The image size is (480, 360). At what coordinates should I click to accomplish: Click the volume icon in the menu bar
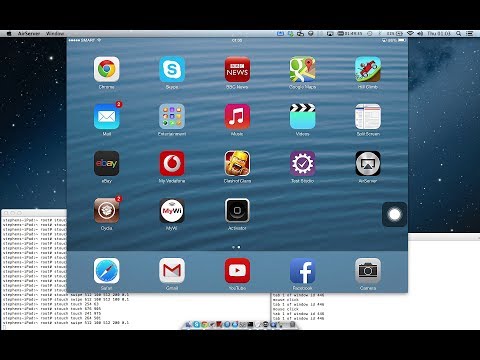point(420,34)
